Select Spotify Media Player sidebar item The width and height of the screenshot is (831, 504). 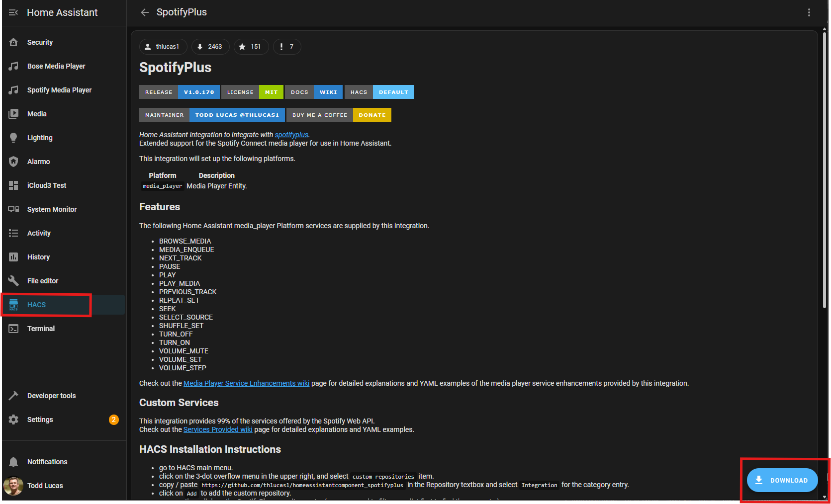click(x=63, y=90)
